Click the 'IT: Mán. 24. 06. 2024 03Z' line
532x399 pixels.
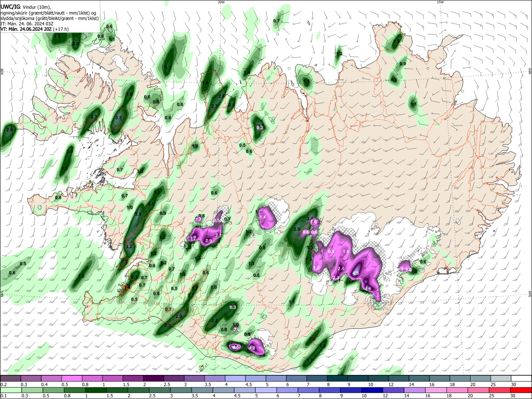(27, 24)
